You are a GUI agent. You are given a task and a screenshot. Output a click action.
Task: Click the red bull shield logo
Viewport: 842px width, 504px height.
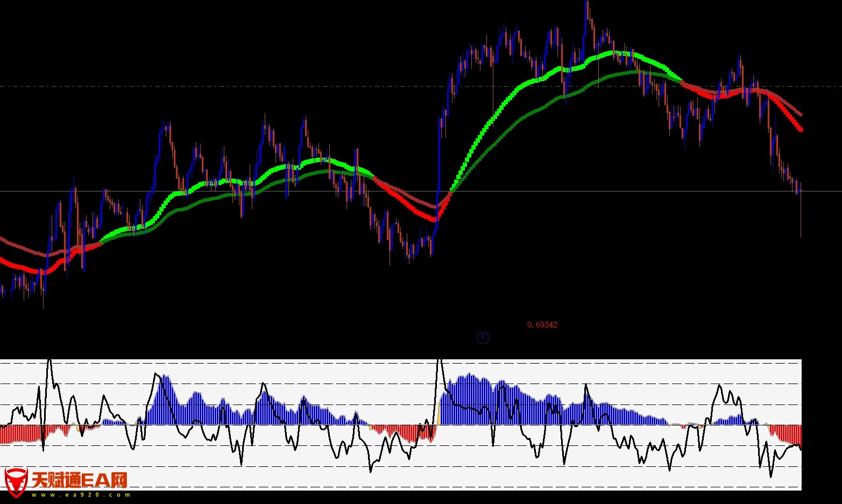(x=16, y=482)
